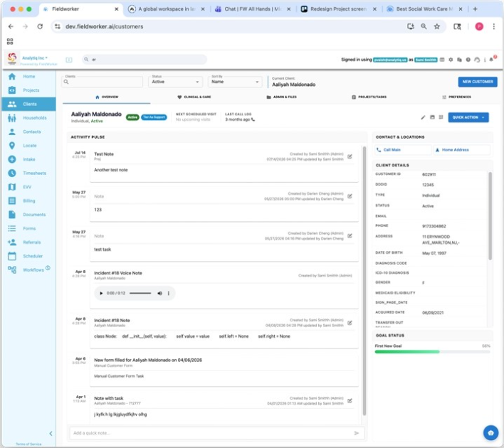Click the card icon beside Quick Action
The height and width of the screenshot is (448, 504).
(432, 117)
